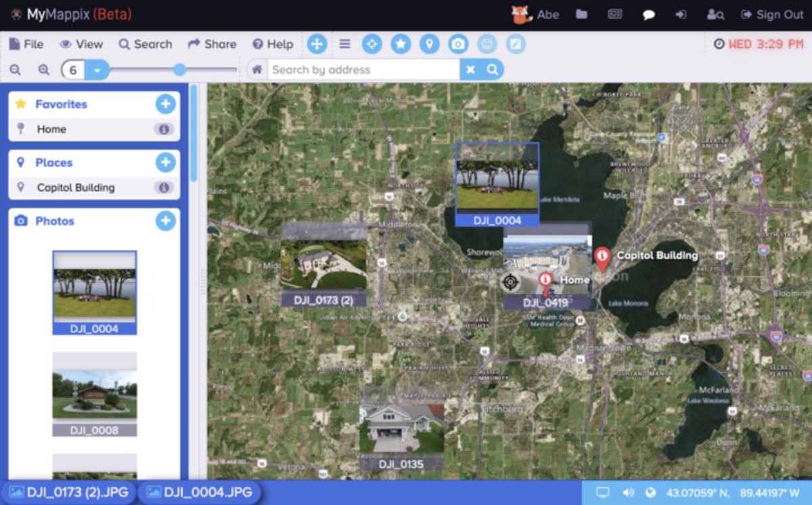Viewport: 812px width, 505px height.
Task: Open DJI_0173 (2).JPG bottom tab
Action: click(68, 492)
